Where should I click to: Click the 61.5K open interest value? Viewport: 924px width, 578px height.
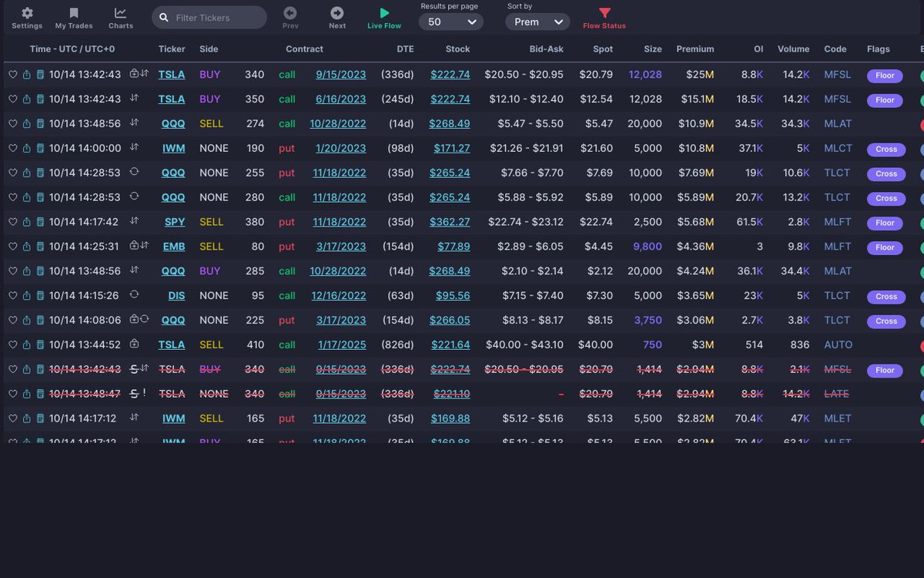pos(750,222)
